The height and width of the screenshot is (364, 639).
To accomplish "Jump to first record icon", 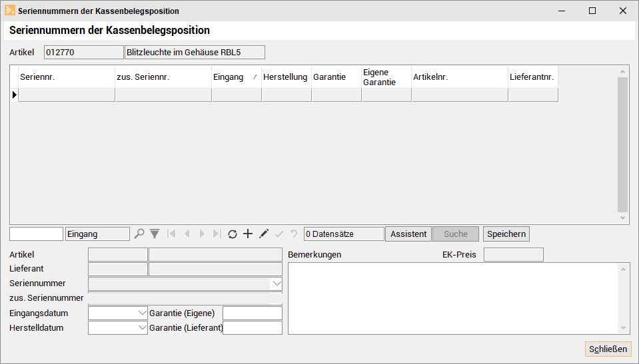I will point(171,234).
